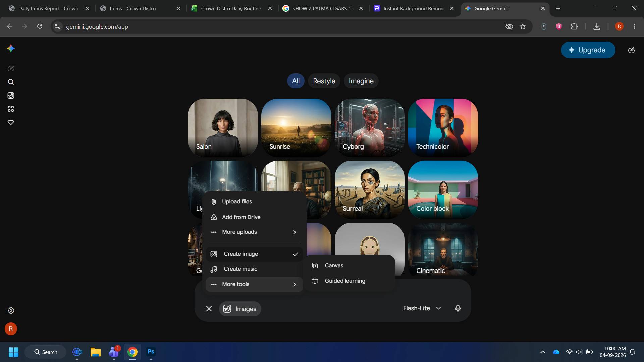Expand the More tools submenu
644x362 pixels.
click(x=254, y=284)
